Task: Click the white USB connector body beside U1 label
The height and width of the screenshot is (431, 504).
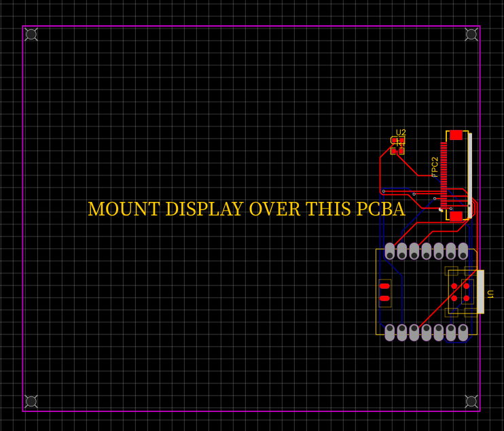Action: pyautogui.click(x=481, y=292)
